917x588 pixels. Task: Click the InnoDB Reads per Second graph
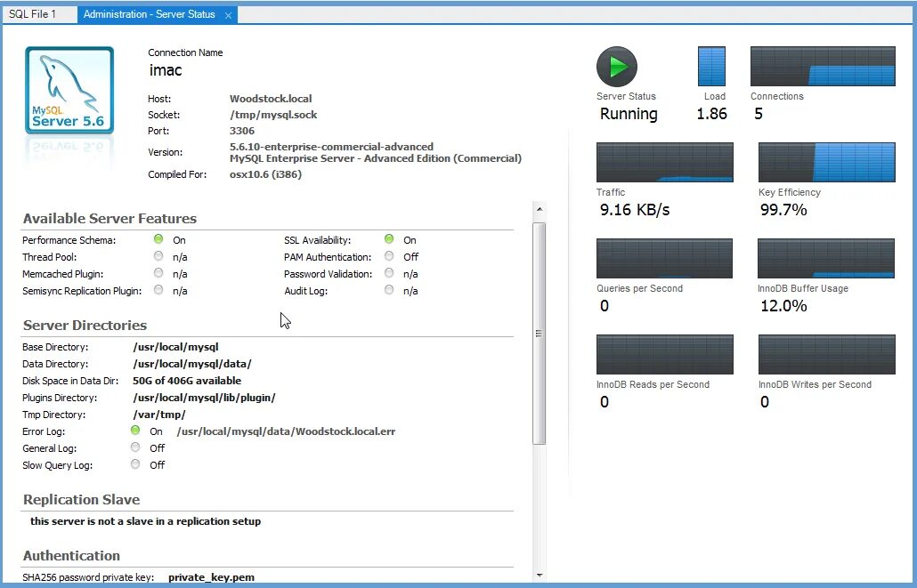(664, 354)
